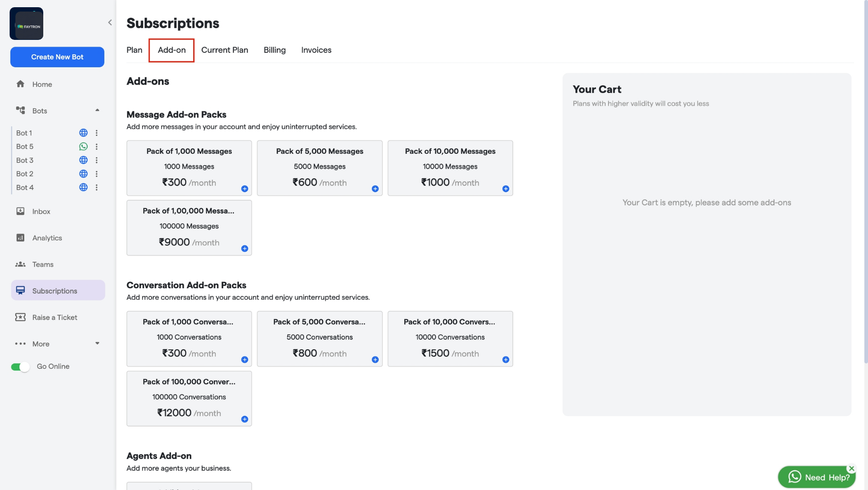Expand the More menu
The image size is (868, 490).
[x=97, y=343]
